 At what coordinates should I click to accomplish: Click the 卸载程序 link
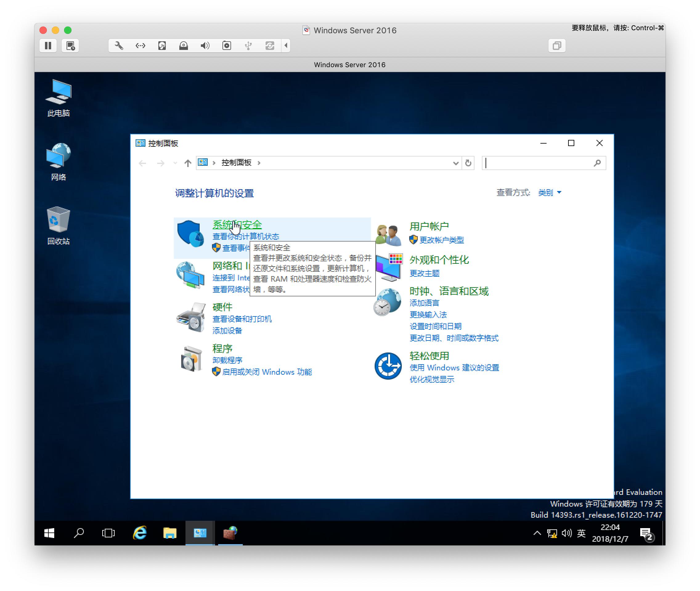coord(227,360)
